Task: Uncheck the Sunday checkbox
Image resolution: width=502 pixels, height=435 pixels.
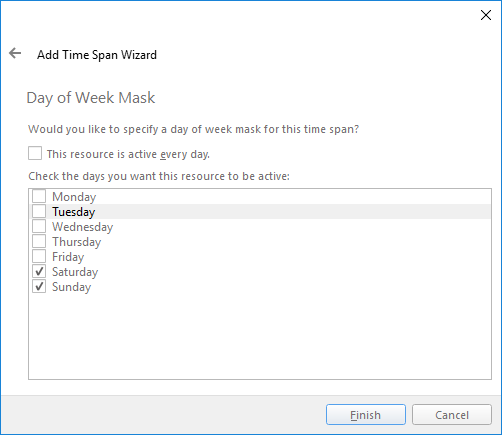Action: pyautogui.click(x=39, y=286)
